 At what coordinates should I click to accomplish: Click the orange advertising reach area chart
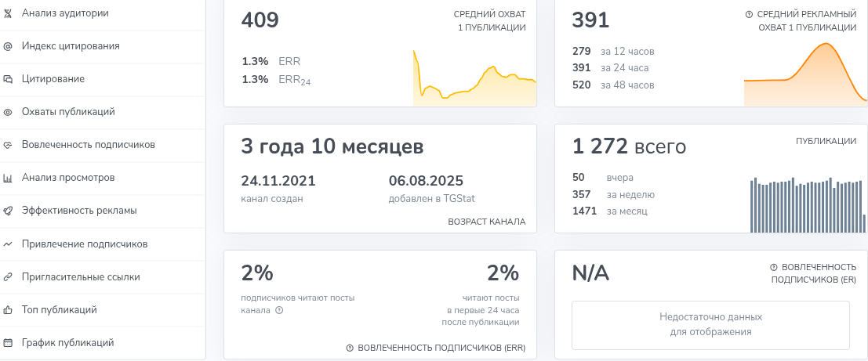[805, 74]
